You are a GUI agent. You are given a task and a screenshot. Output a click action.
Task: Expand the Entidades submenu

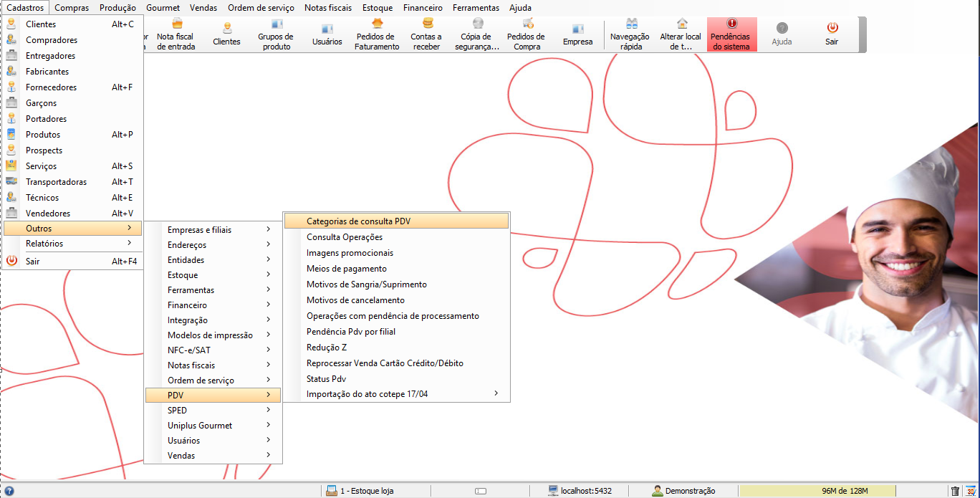point(213,260)
